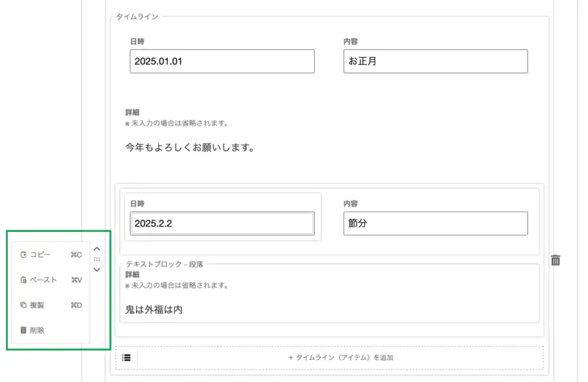Click the copy icon in the context menu
Image resolution: width=588 pixels, height=382 pixels.
click(x=23, y=255)
